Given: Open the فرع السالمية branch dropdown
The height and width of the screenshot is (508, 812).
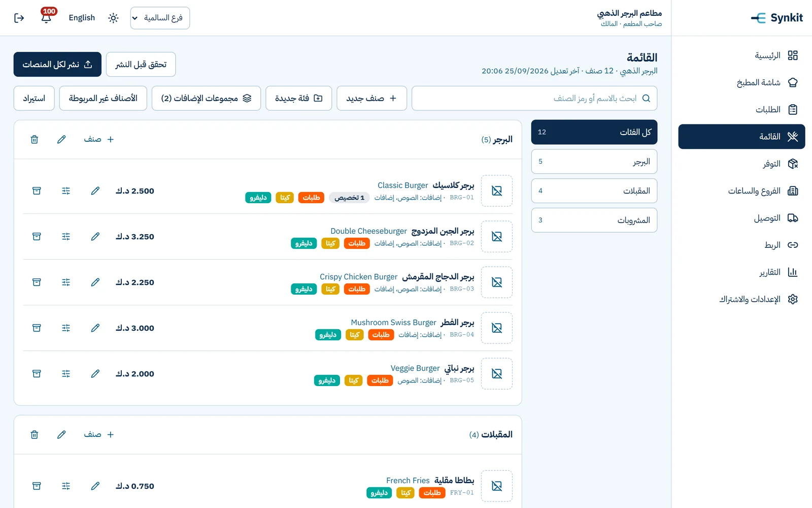Looking at the screenshot, I should click(160, 18).
